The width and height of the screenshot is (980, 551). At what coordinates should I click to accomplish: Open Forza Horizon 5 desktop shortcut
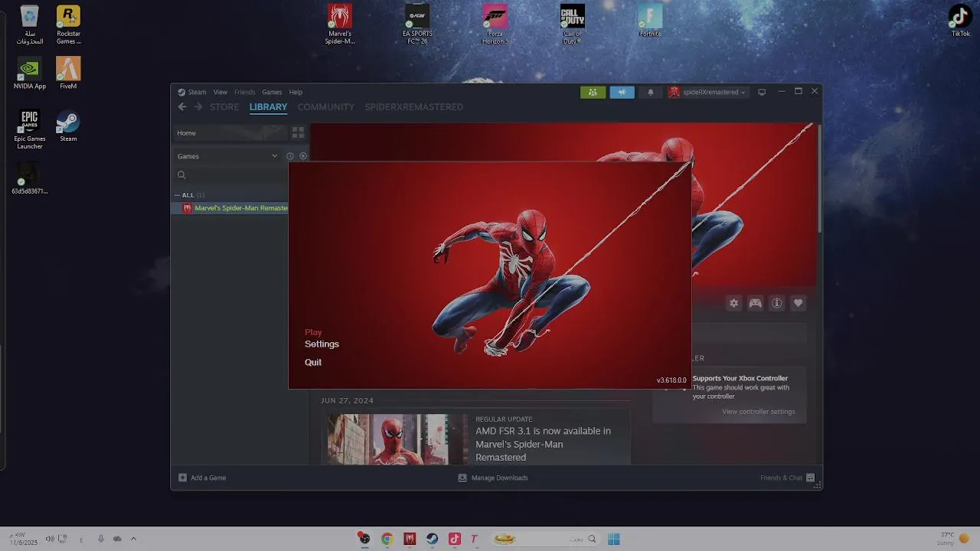[495, 24]
